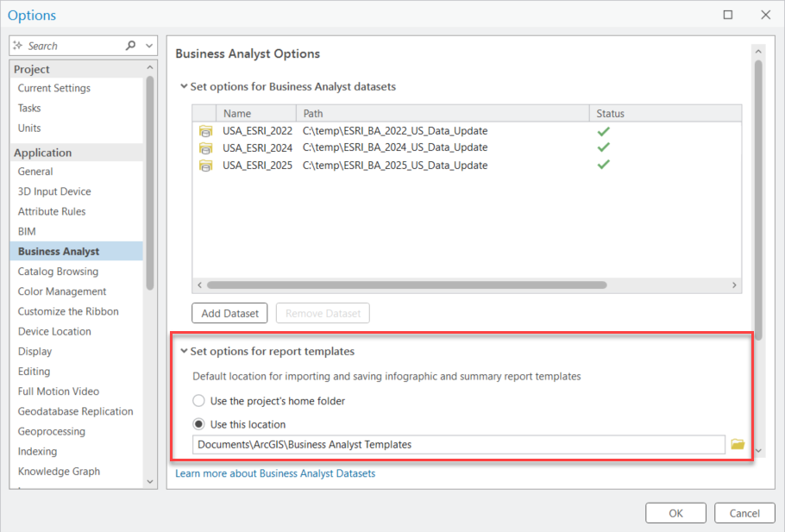785x532 pixels.
Task: Click the USA_ESRI_2022 dataset icon
Action: [205, 131]
